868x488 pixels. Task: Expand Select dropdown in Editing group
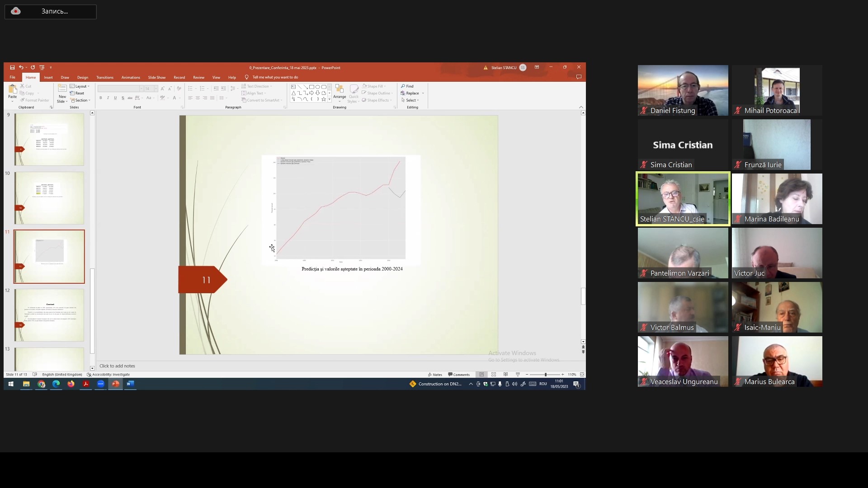coord(410,100)
